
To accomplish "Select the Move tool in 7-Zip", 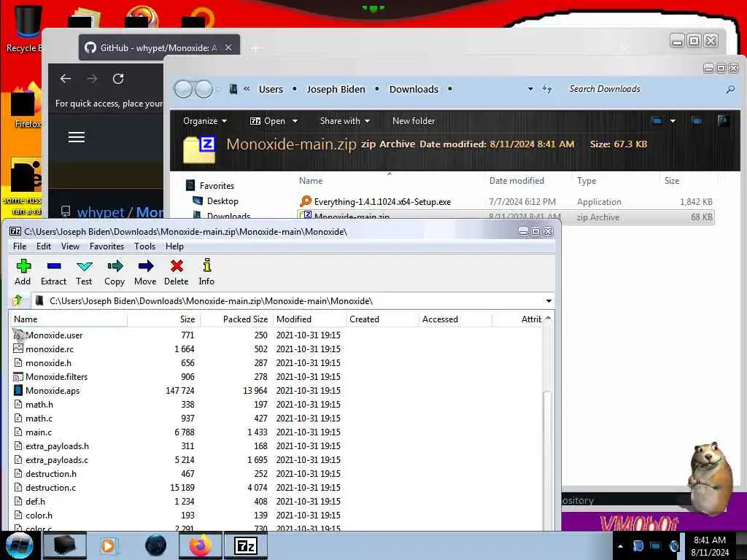I will coord(145,272).
